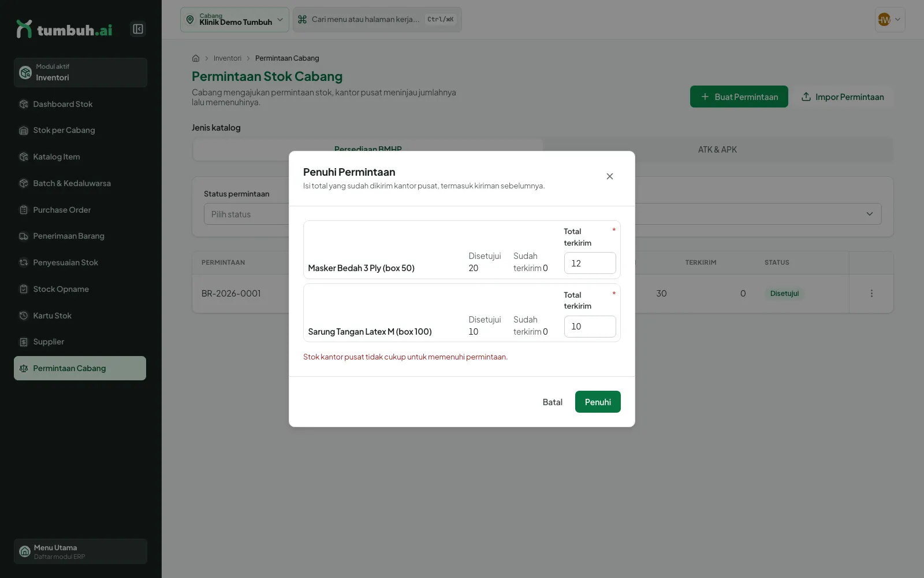Open the Klinik Demo Tumbuh branch selector

point(234,20)
